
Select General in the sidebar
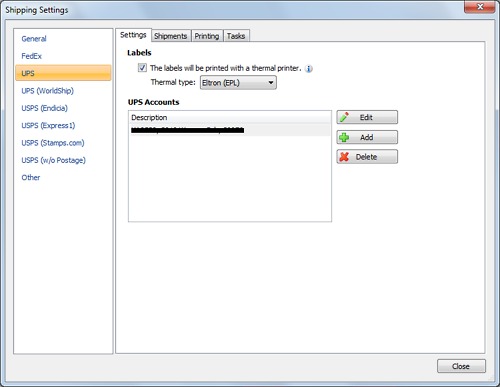(x=34, y=39)
